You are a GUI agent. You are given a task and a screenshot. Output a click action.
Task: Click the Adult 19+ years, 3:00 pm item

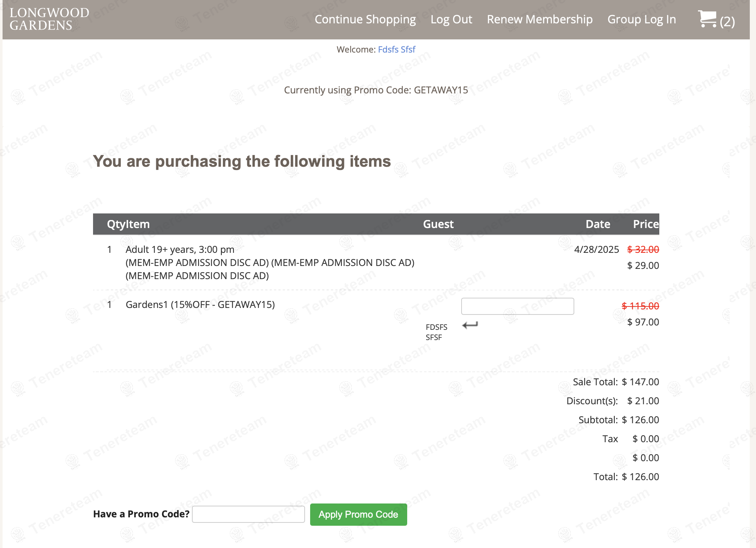(x=180, y=250)
